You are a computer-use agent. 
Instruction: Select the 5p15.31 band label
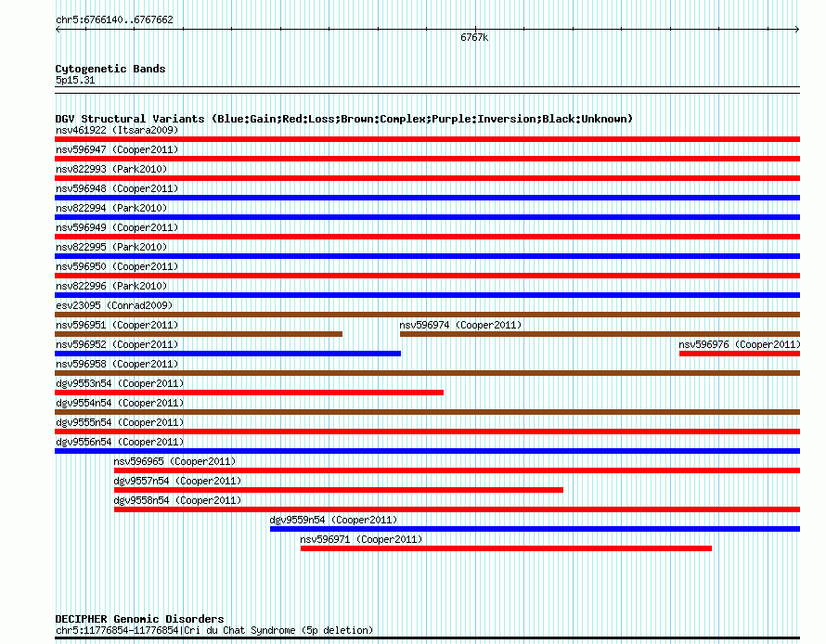75,80
